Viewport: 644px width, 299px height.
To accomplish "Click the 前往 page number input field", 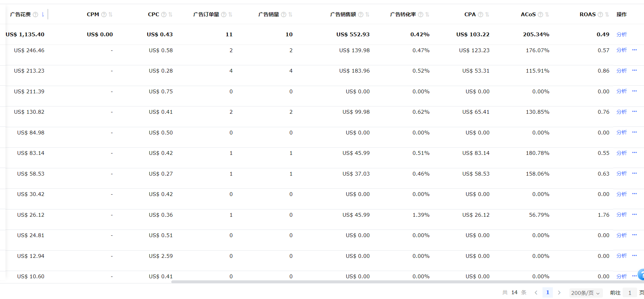I will click(x=629, y=293).
